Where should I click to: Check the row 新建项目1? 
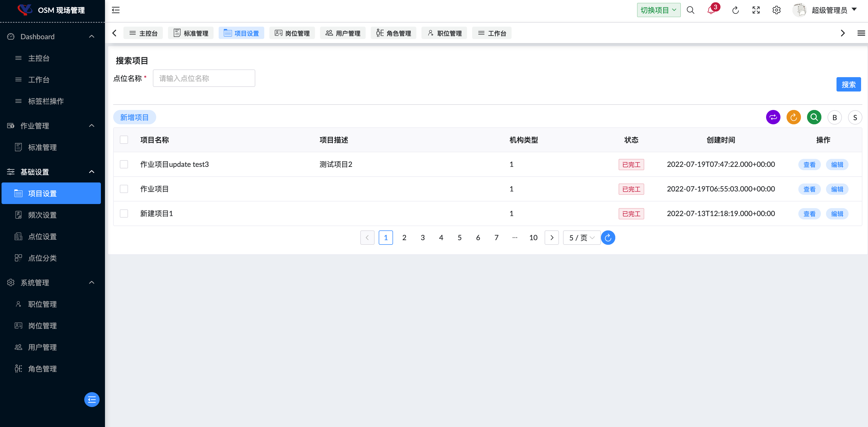click(x=124, y=213)
